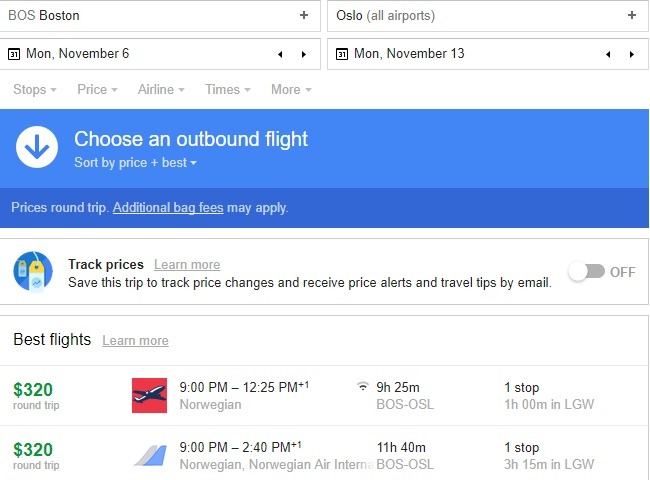Click plus icon next to Oslo destination
Image resolution: width=650 pixels, height=480 pixels.
(x=631, y=15)
